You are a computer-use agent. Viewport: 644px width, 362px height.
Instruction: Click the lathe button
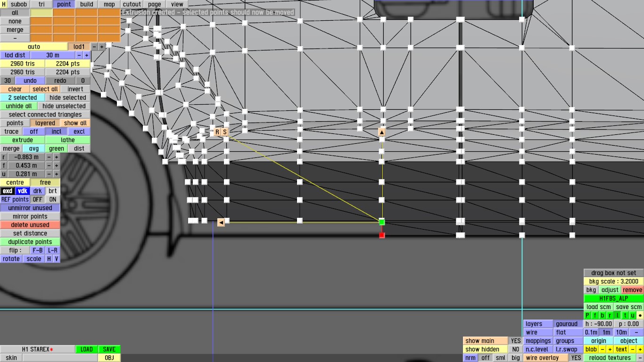(68, 140)
